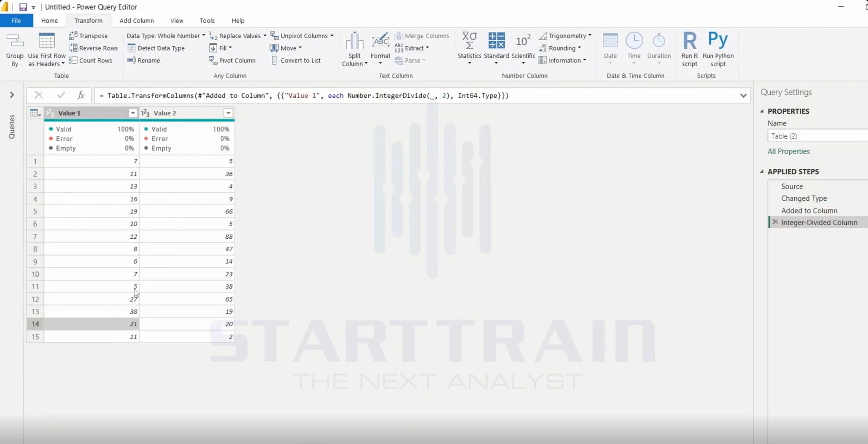Expand the Queries pane arrow
This screenshot has width=868, height=444.
(12, 94)
